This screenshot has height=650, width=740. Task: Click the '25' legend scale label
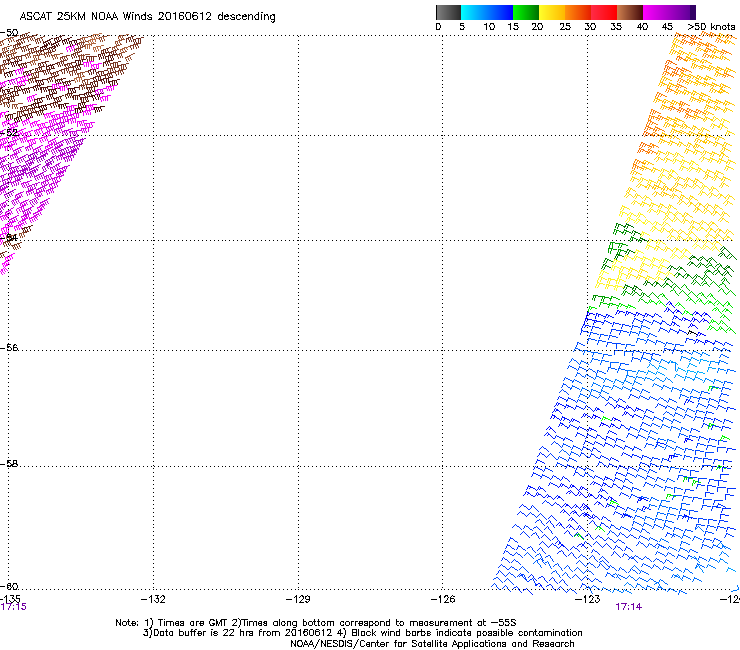point(565,27)
